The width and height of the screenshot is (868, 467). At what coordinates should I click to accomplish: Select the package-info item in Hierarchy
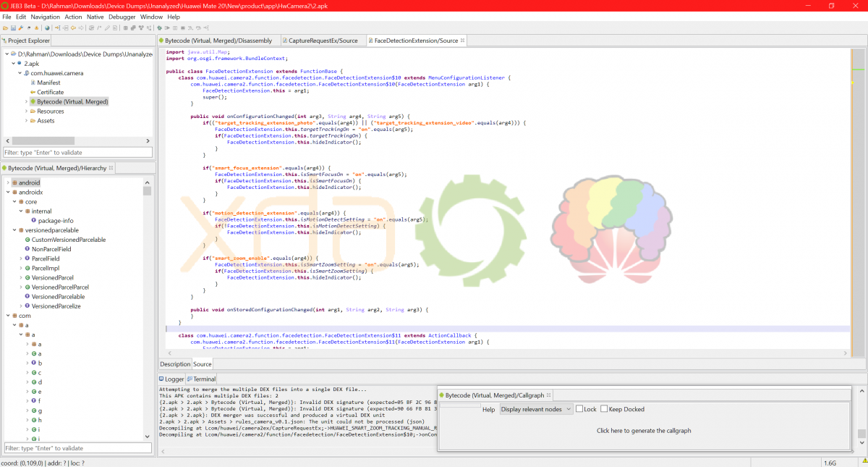point(55,221)
